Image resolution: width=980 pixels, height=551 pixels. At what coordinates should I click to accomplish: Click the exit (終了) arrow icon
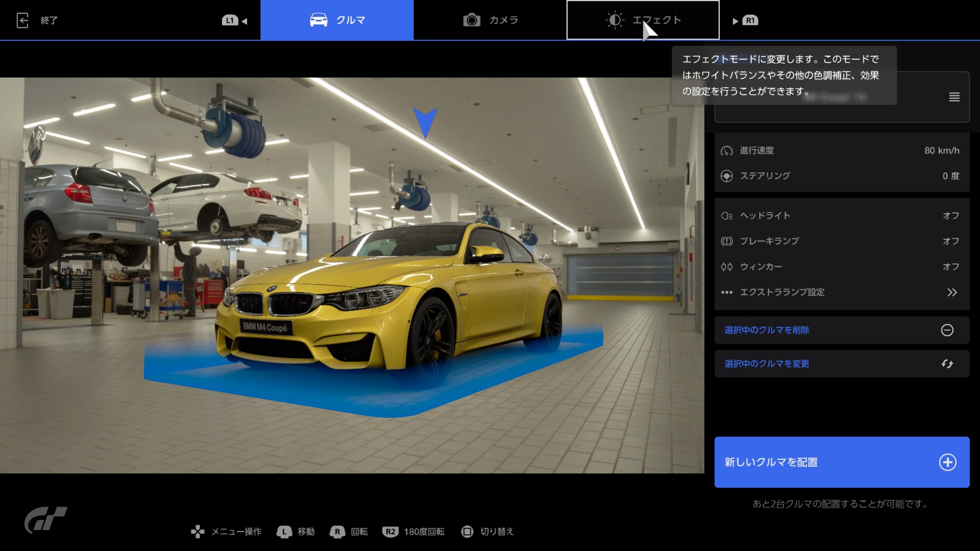(22, 20)
